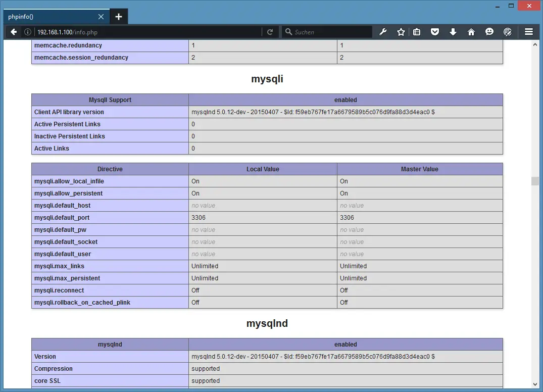Screen dimensions: 543x392
Task: Click the smiley face toolbar icon
Action: pos(489,32)
